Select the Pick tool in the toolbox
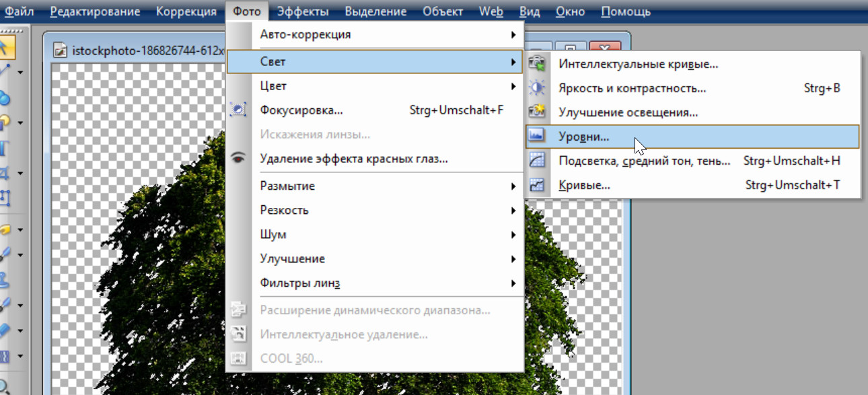Screen dimensions: 868x395 (6, 47)
